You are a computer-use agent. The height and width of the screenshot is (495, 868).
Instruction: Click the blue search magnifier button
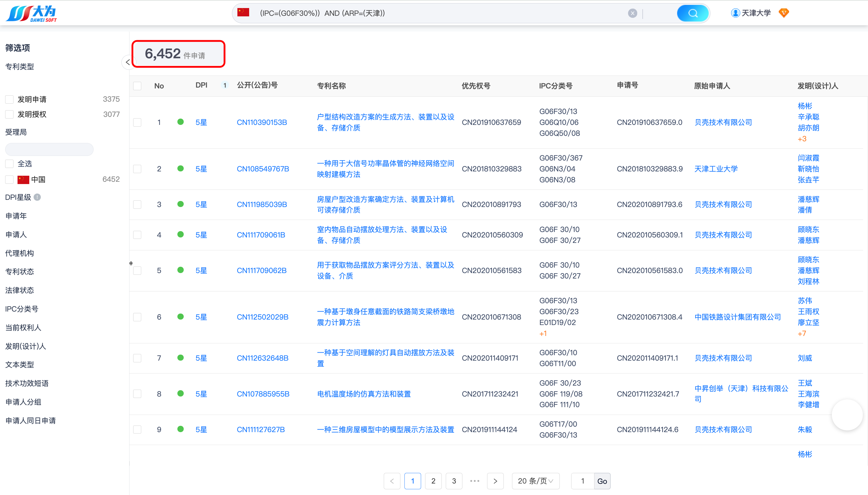[693, 13]
